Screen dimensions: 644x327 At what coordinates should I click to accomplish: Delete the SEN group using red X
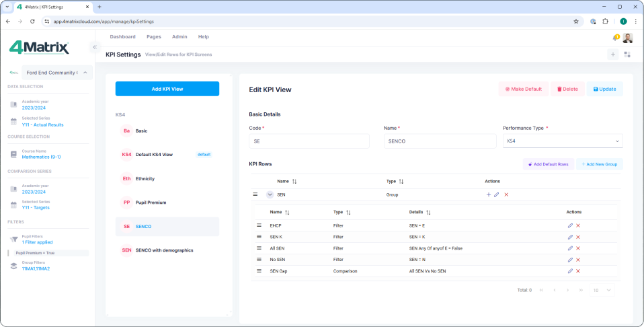click(506, 194)
